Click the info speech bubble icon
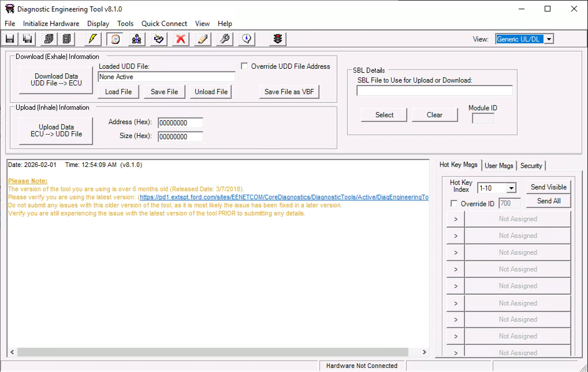Screen dimensions: 588x372 [x=246, y=39]
